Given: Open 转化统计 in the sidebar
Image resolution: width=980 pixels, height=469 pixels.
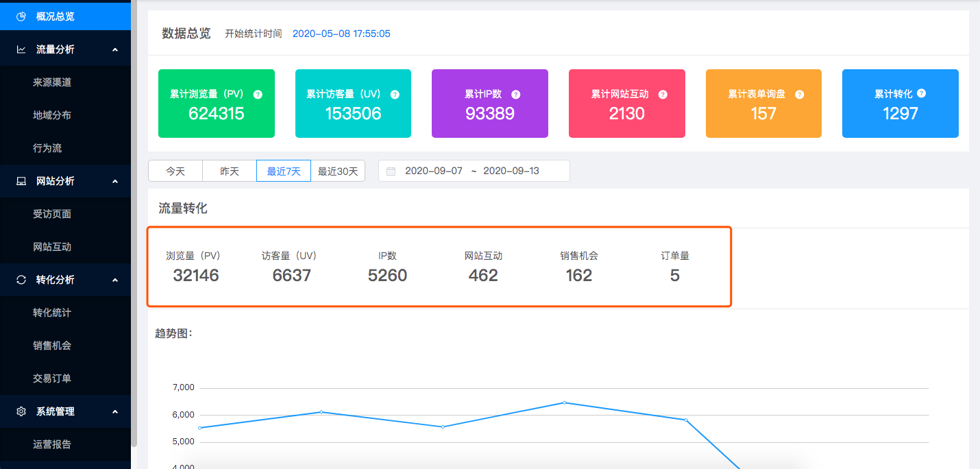Looking at the screenshot, I should click(52, 313).
